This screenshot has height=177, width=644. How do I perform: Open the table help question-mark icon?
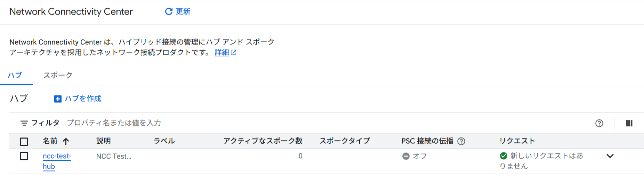599,123
